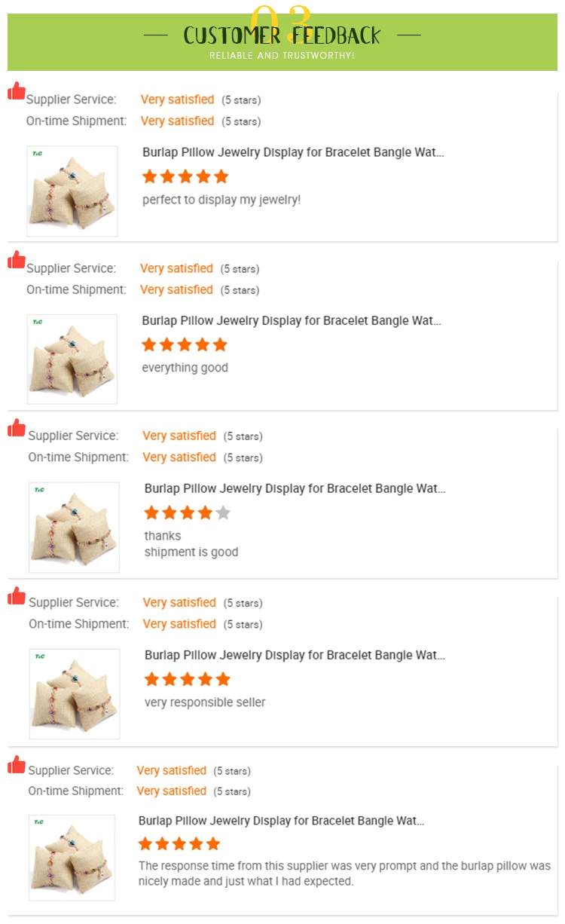Click thumbs-up icon for 'shipment is good' review

17,428
